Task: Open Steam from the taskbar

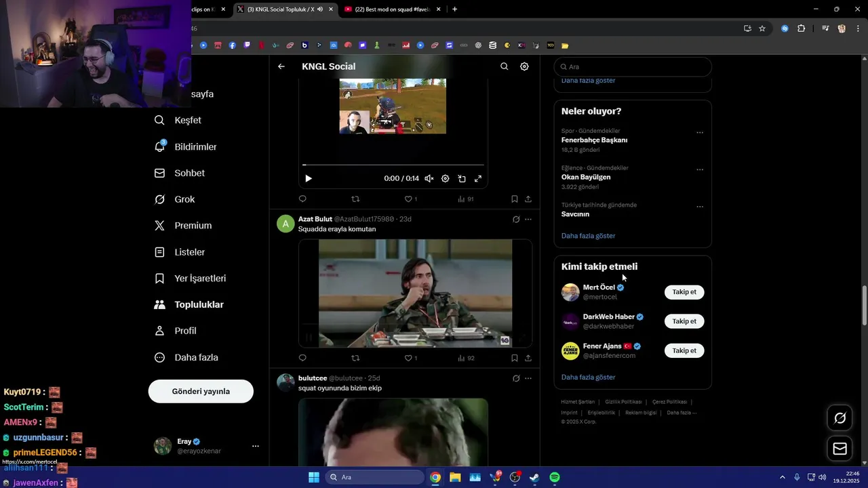Action: 534,477
